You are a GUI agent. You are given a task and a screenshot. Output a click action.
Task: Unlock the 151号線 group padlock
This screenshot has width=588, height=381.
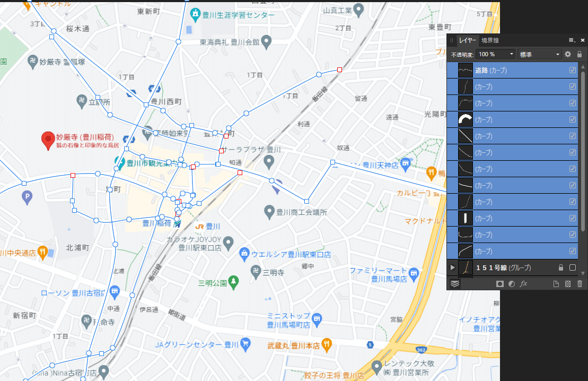(x=561, y=267)
